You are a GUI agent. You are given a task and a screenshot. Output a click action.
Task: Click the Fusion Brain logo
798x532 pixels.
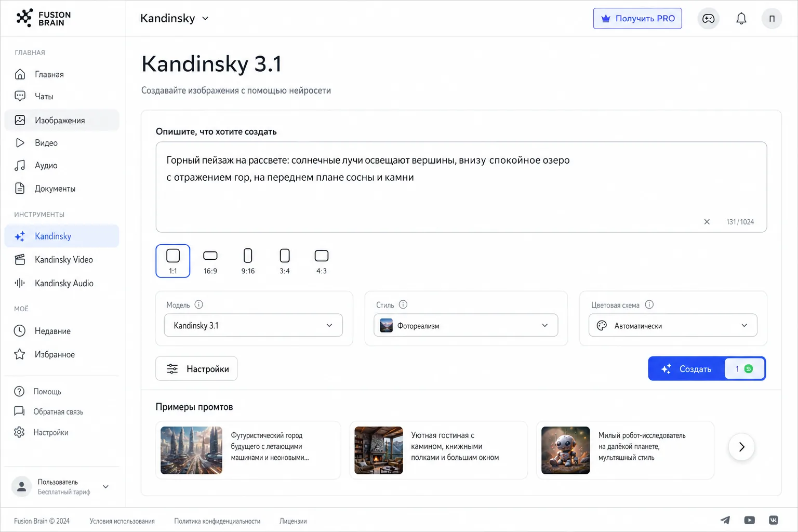pos(44,18)
